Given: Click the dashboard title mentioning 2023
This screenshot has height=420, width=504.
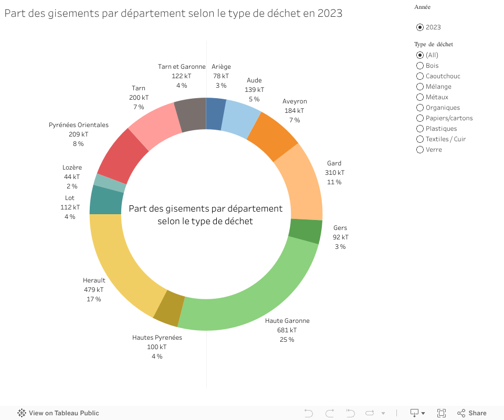Looking at the screenshot, I should [174, 13].
